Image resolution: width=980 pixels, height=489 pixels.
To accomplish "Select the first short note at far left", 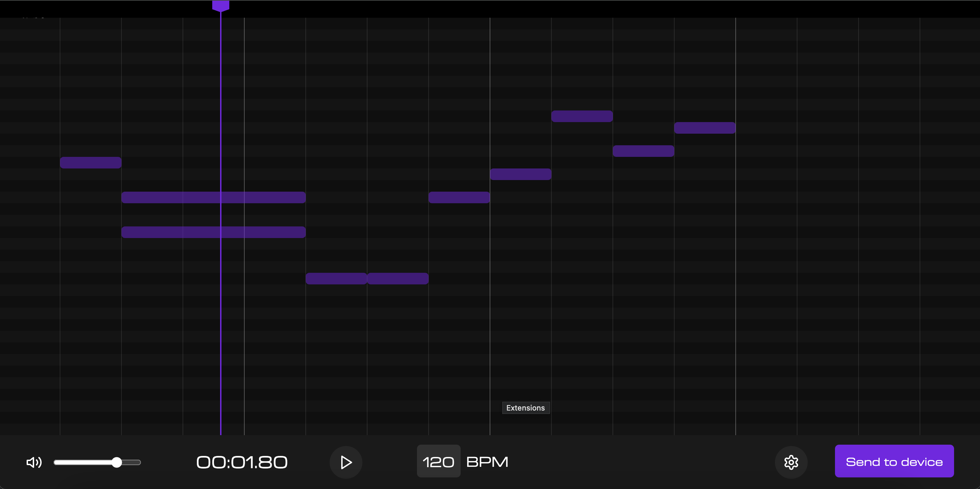I will coord(90,163).
